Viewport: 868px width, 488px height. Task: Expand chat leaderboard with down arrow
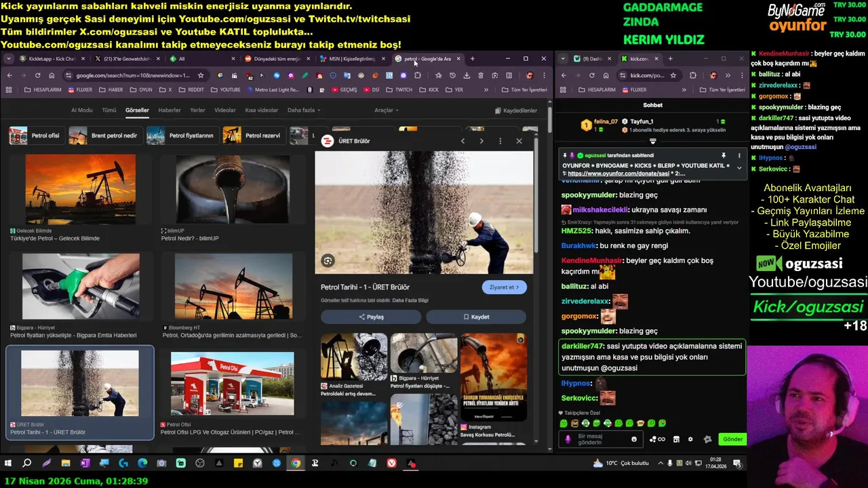pos(652,142)
